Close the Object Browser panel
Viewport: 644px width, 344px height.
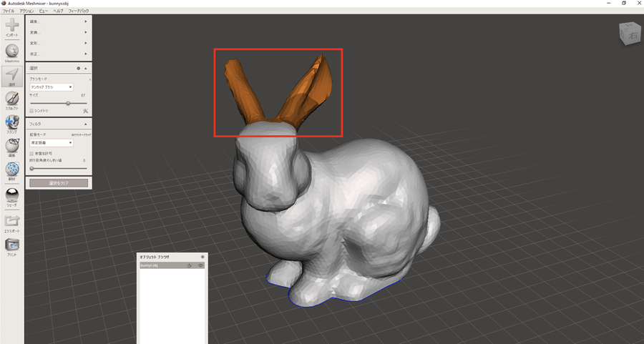(203, 257)
